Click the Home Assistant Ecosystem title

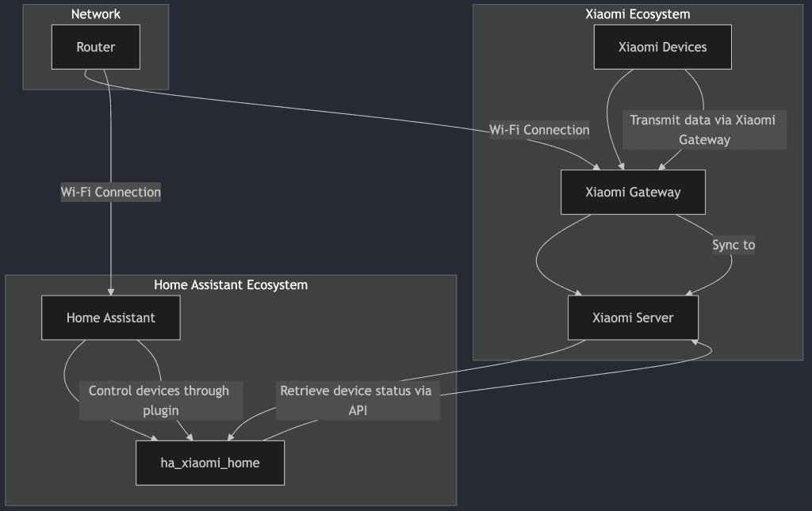click(231, 285)
